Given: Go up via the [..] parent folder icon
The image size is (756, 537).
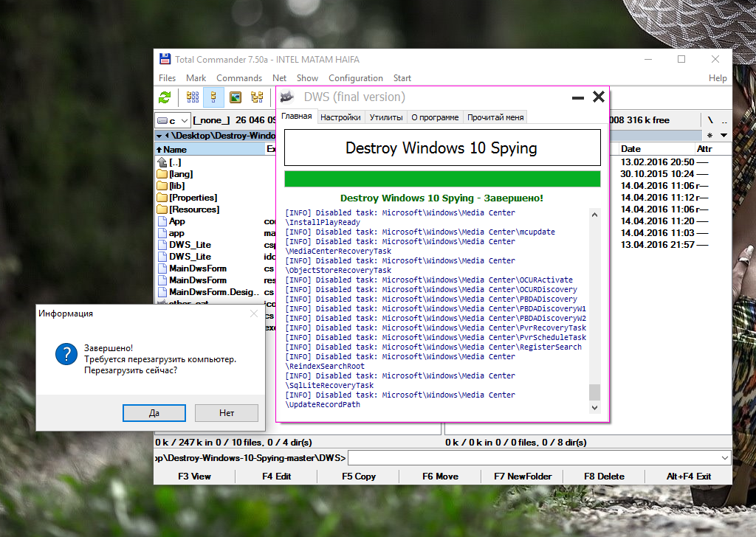Looking at the screenshot, I should (163, 162).
